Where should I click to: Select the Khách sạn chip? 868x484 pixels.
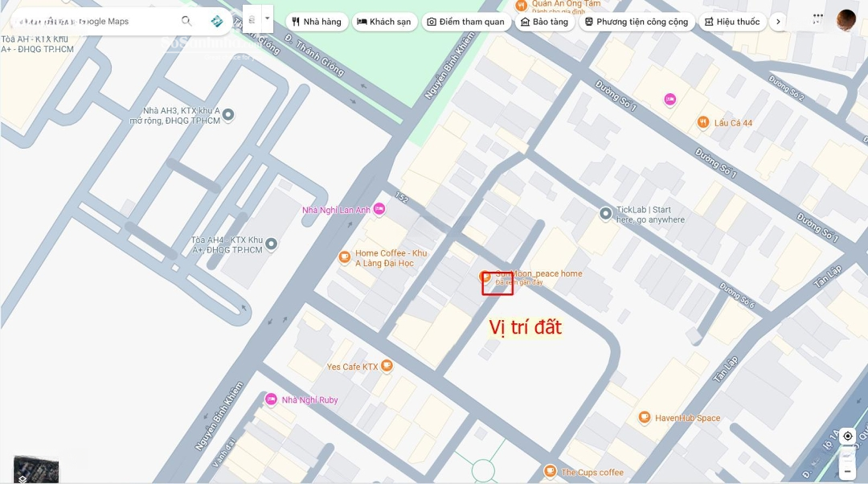(x=385, y=22)
